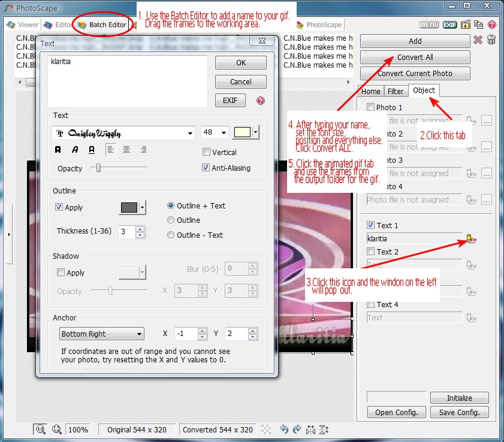Image resolution: width=504 pixels, height=442 pixels.
Task: Apply underline style in Text dialog
Action: pyautogui.click(x=92, y=149)
